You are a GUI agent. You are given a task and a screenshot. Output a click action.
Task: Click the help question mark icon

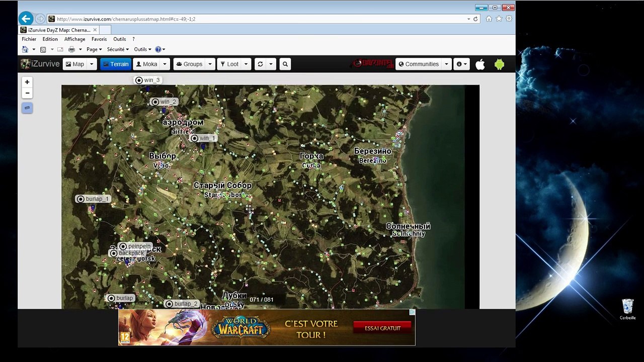(x=158, y=49)
